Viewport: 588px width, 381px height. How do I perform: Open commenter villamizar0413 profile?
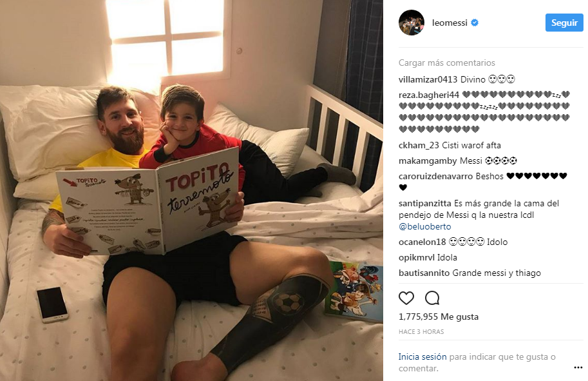click(428, 79)
